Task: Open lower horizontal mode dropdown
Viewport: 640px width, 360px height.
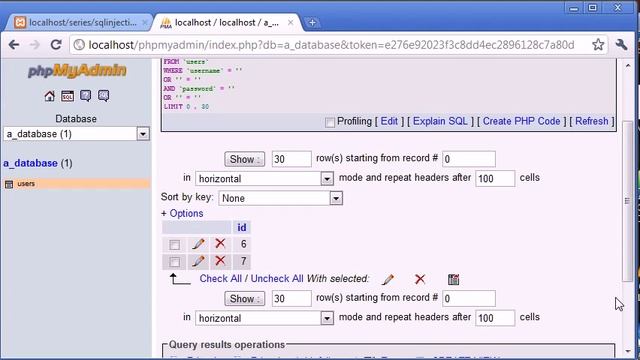Action: 264,318
